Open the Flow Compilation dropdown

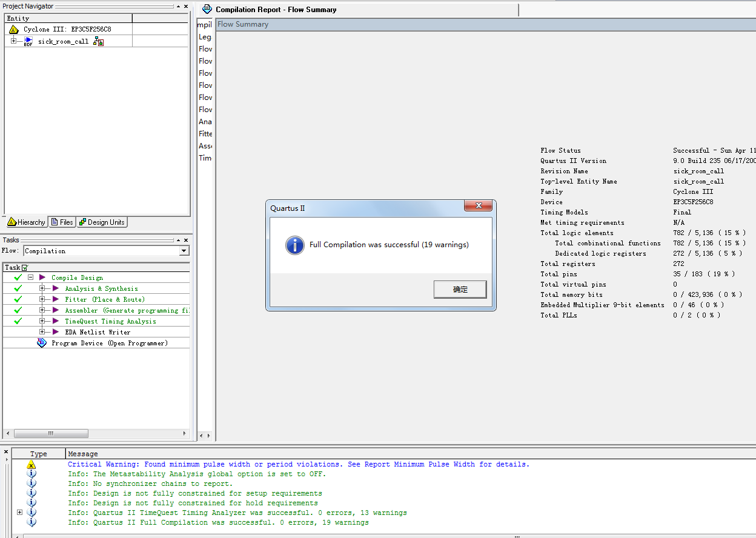pyautogui.click(x=184, y=251)
